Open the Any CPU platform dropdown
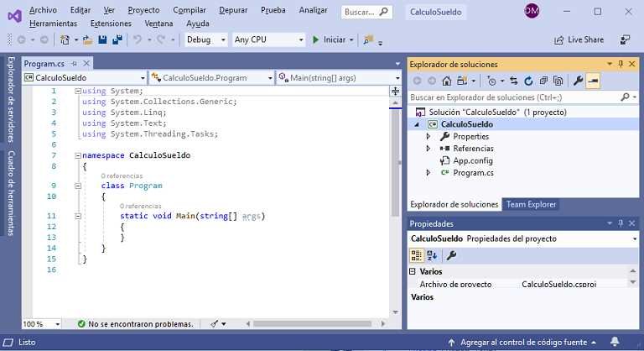 [x=267, y=39]
